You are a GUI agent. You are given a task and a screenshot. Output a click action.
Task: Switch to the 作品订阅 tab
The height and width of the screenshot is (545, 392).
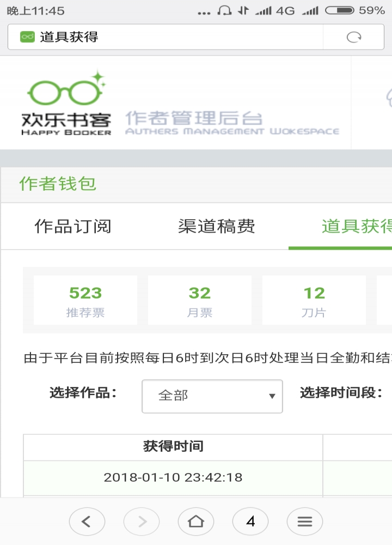pyautogui.click(x=72, y=226)
